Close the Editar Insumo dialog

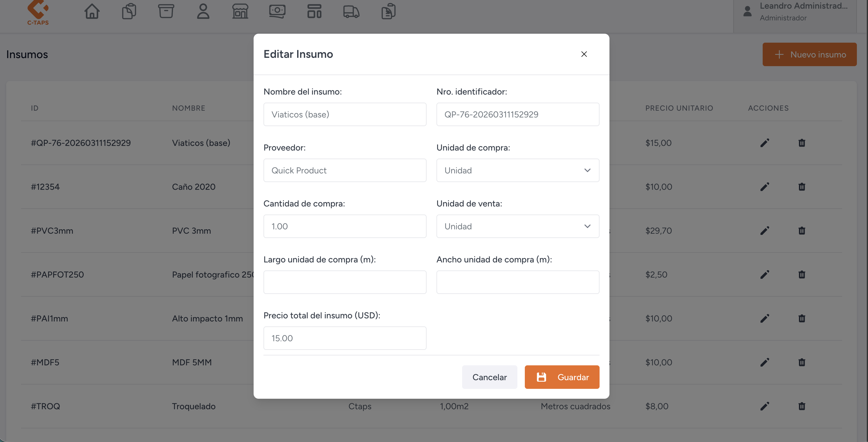pyautogui.click(x=584, y=54)
